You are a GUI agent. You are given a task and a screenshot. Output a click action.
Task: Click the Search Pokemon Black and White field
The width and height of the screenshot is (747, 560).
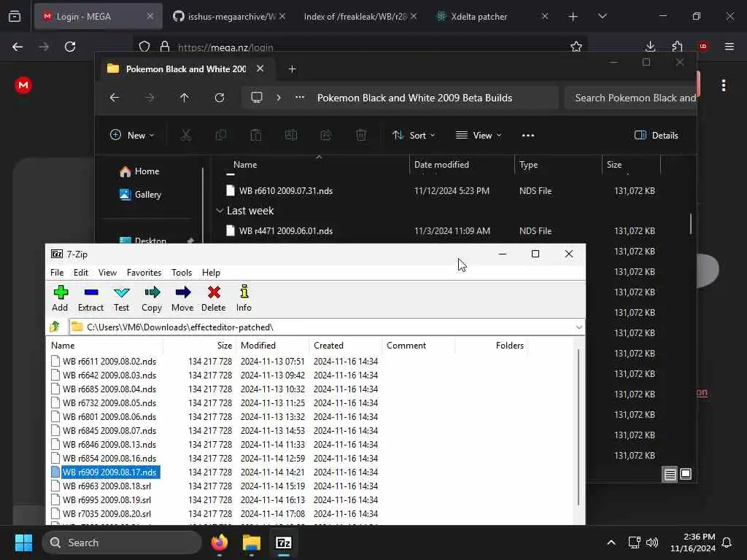pos(631,98)
